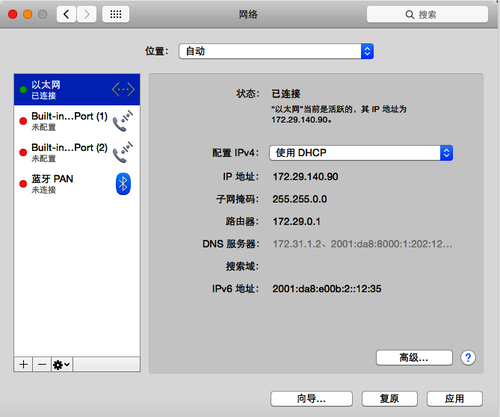
Task: Select the 蓝牙 PAN service
Action: [x=77, y=184]
